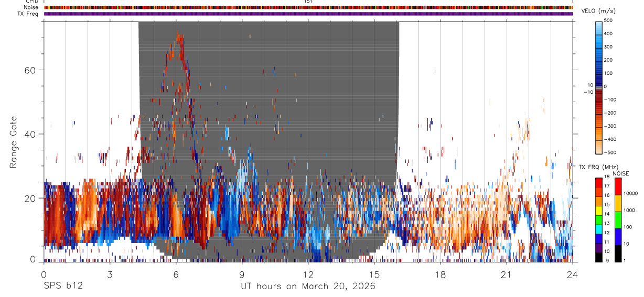The width and height of the screenshot is (644, 297).
Task: Click the '18' hour tick label on x-axis
Action: click(x=440, y=274)
